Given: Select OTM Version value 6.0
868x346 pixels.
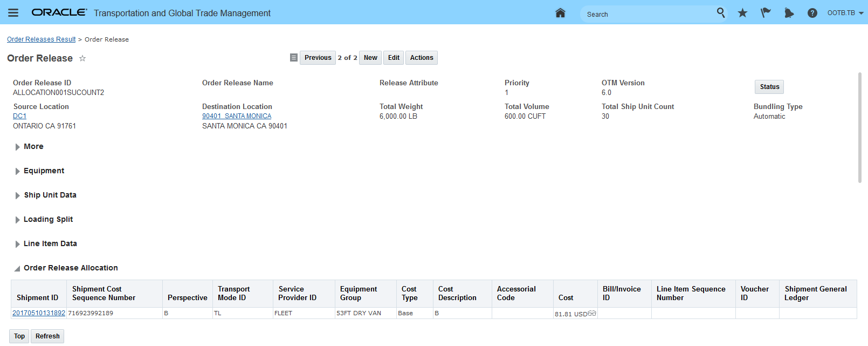Looking at the screenshot, I should (607, 92).
